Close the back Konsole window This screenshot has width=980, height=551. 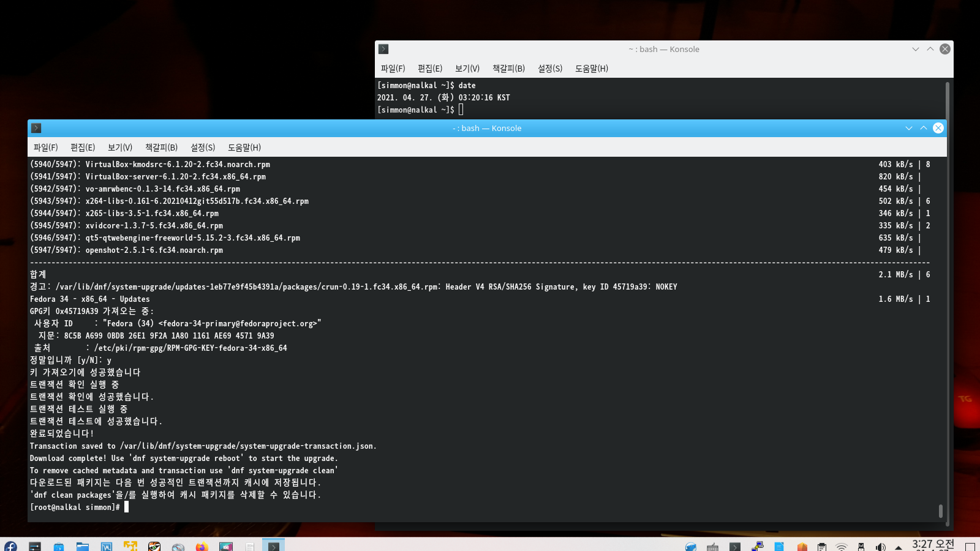point(945,49)
